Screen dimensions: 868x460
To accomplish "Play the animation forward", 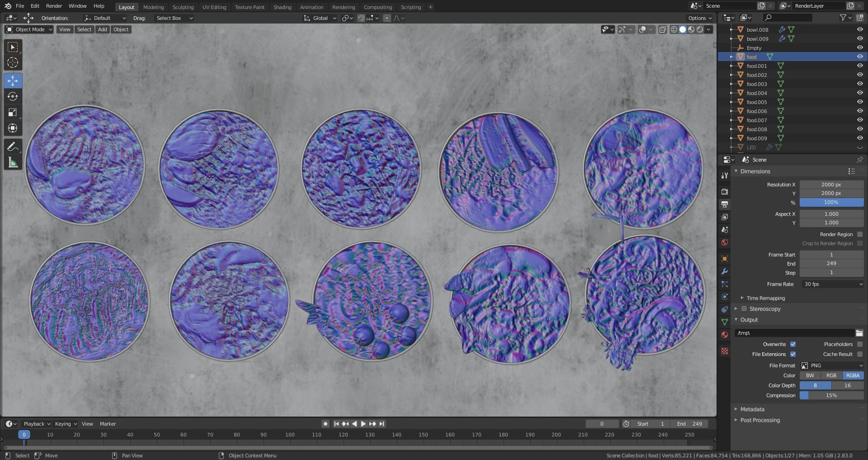I will coord(363,424).
